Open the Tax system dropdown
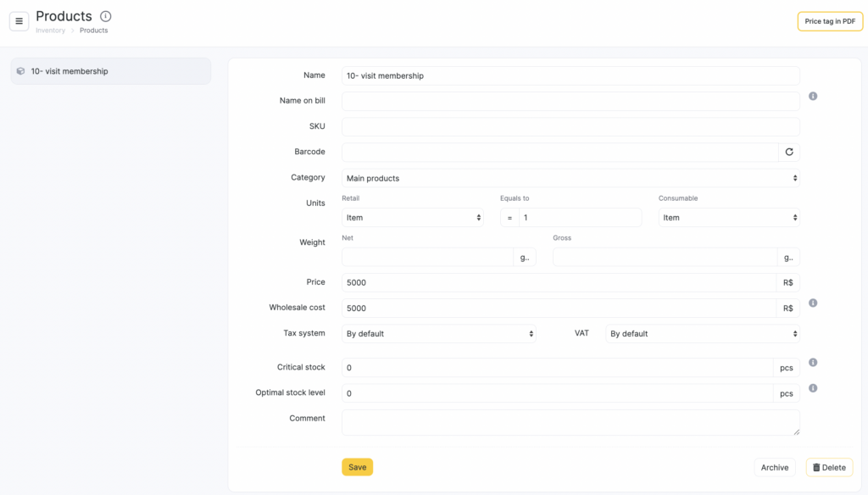The width and height of the screenshot is (868, 495). click(x=438, y=334)
